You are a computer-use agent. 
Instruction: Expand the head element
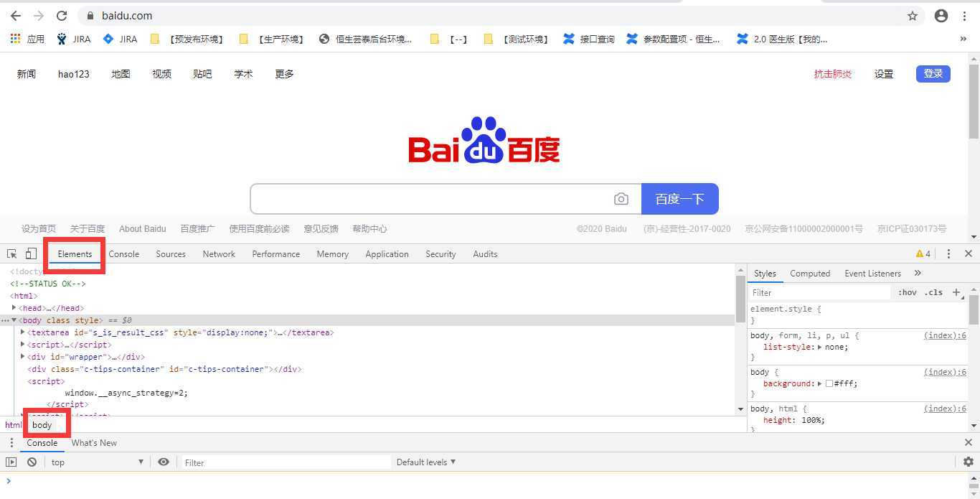[14, 308]
